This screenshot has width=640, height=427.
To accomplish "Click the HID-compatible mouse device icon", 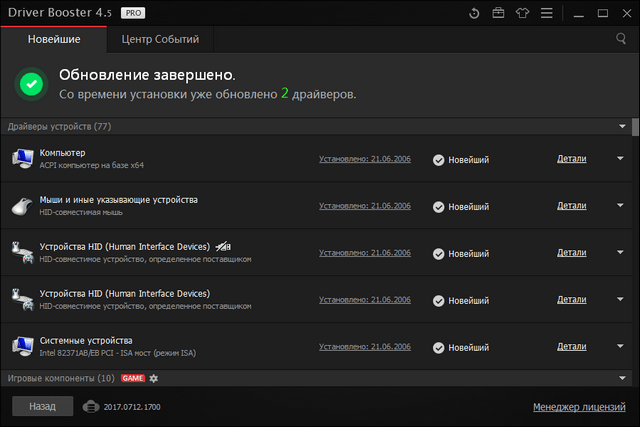I will pyautogui.click(x=22, y=206).
